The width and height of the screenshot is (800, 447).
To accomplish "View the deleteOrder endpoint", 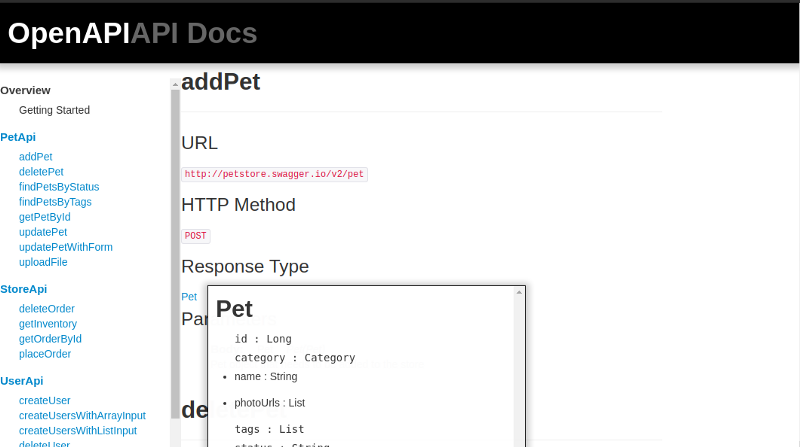I will 46,309.
